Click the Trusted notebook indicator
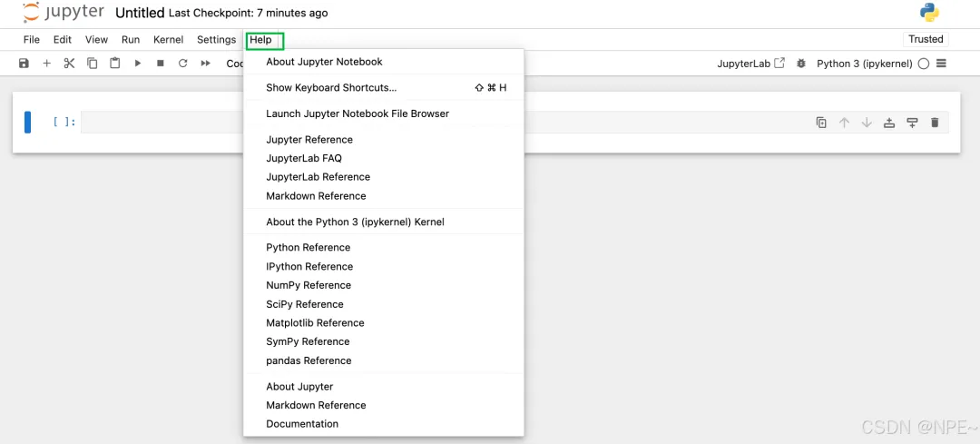 point(926,39)
